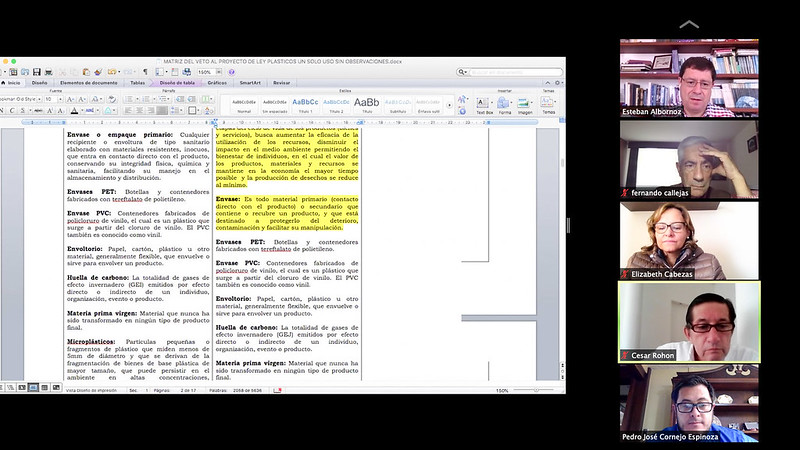
Task: Click the spelling check status icon
Action: (x=278, y=390)
